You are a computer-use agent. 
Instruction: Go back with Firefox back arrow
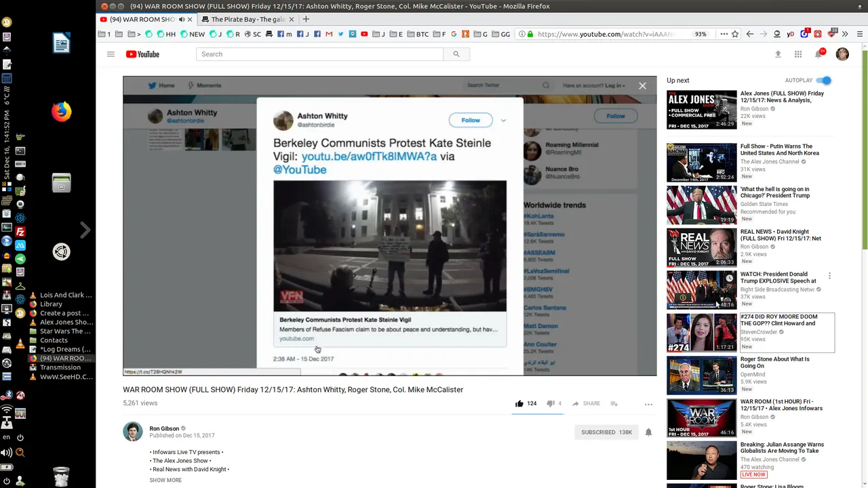point(750,34)
